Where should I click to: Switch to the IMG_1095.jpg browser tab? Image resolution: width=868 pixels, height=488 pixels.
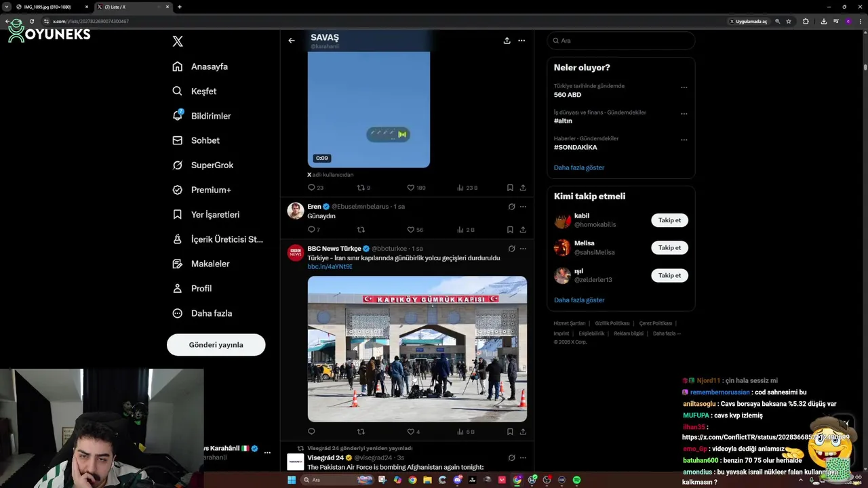(52, 7)
